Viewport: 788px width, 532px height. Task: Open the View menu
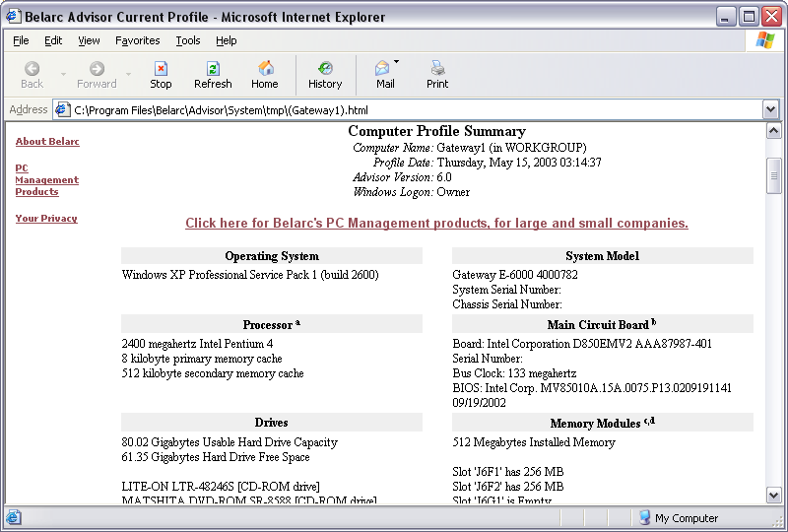tap(89, 40)
